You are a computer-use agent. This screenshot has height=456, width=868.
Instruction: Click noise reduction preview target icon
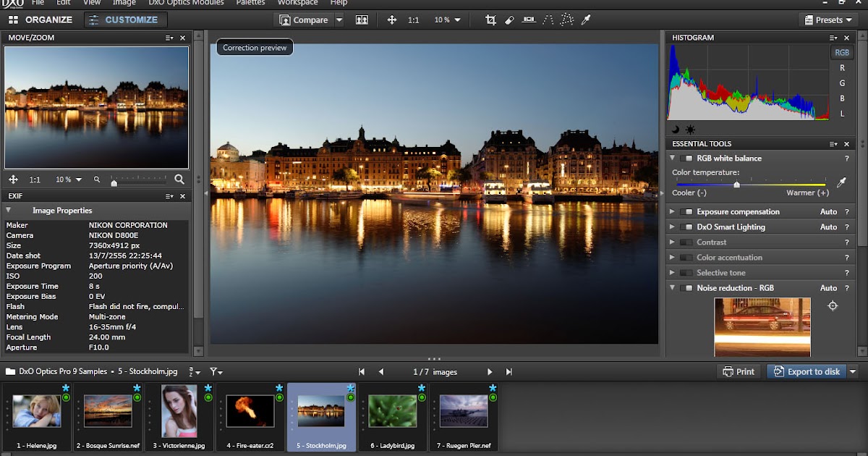point(833,306)
